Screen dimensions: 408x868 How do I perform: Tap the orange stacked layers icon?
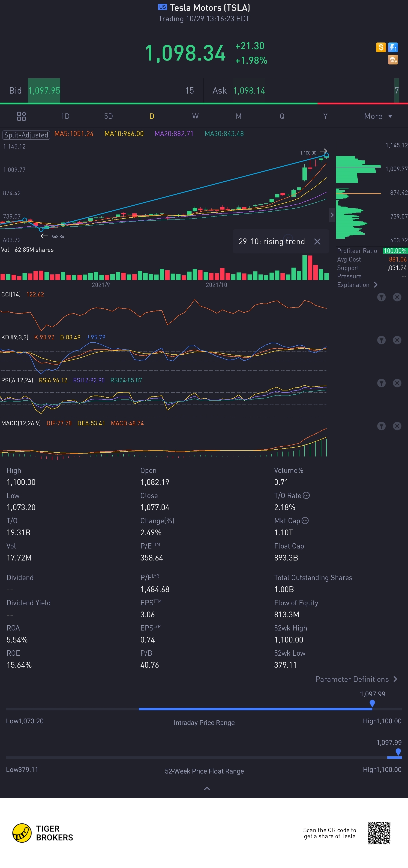(393, 60)
